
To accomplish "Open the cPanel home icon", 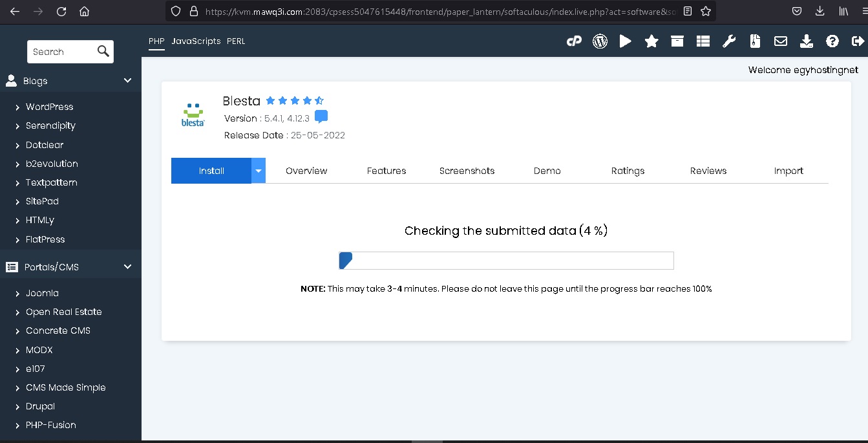I will (574, 41).
